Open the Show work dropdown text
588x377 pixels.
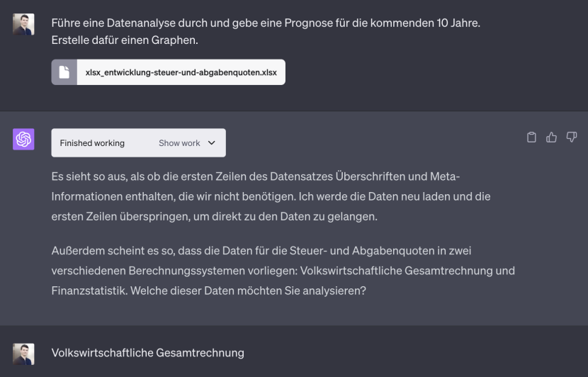pos(179,143)
